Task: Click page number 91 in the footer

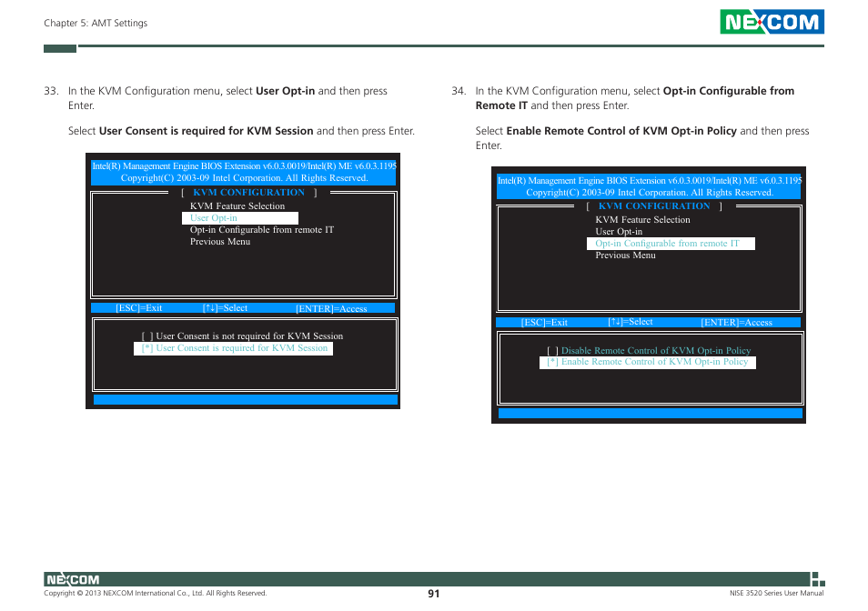Action: click(x=433, y=594)
